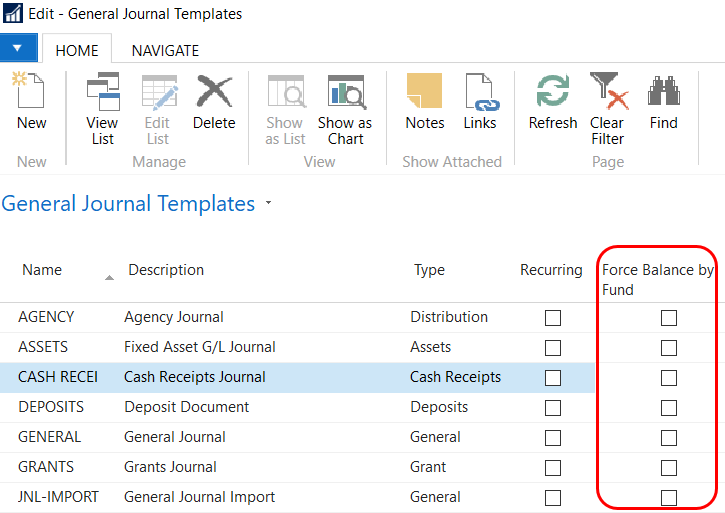Open View List in the ribbon

pyautogui.click(x=102, y=93)
